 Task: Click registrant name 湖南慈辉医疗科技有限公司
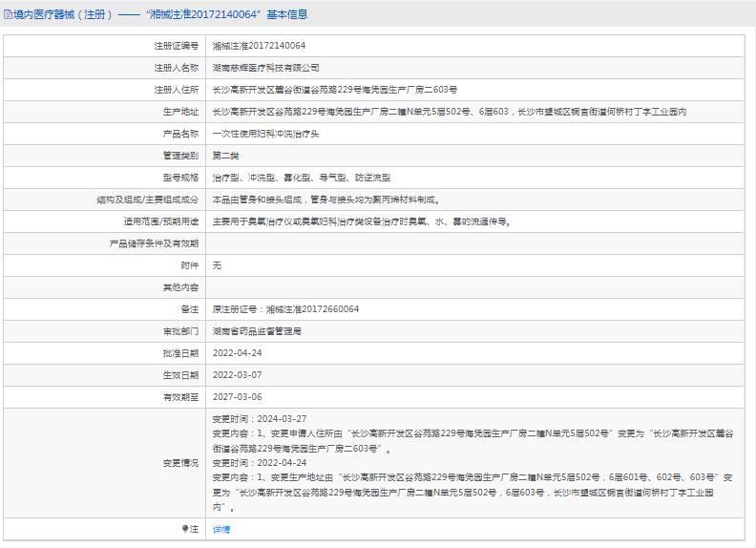[x=265, y=68]
